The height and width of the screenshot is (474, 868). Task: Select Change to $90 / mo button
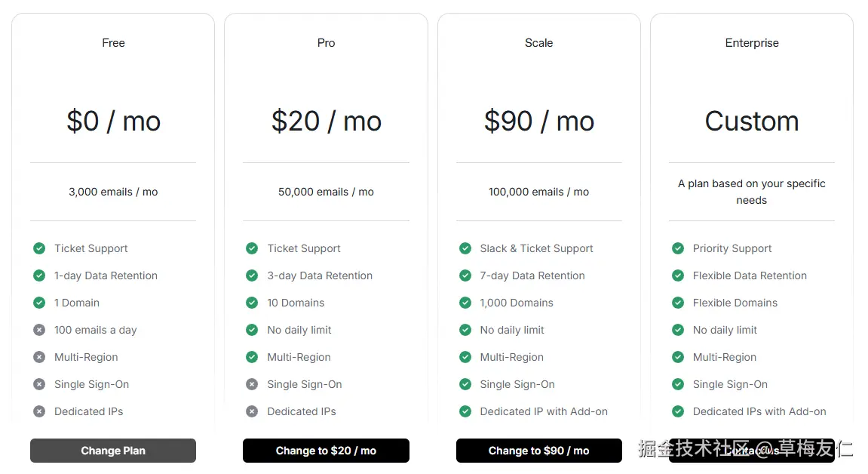click(x=538, y=451)
